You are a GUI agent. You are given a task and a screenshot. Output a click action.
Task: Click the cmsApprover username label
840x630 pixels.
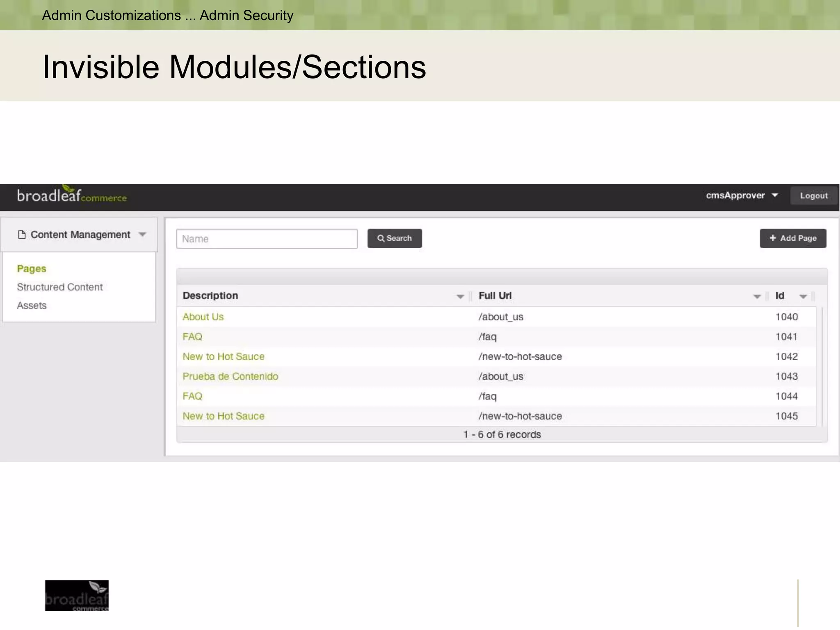coord(735,195)
